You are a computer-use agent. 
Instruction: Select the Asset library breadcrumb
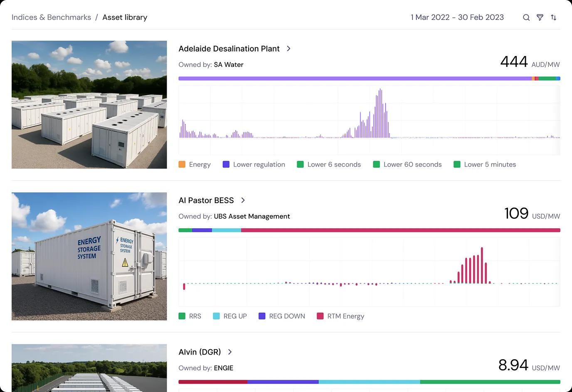coord(125,17)
